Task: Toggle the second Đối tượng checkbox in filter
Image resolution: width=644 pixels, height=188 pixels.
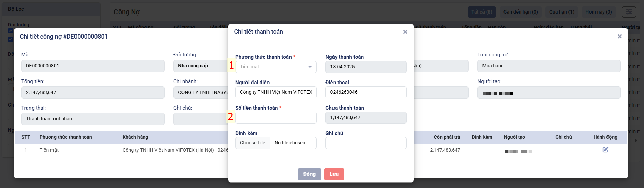Action: [x=10, y=39]
